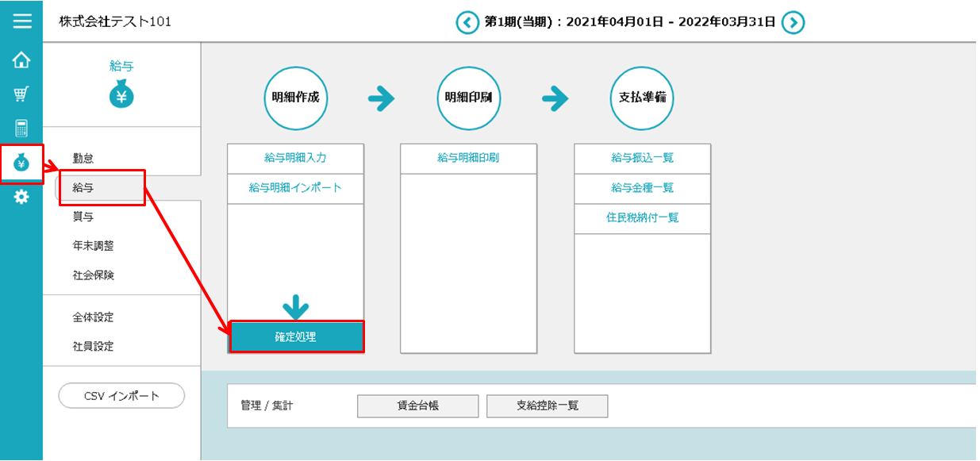
Task: Open 賞与 menu item
Action: click(83, 217)
